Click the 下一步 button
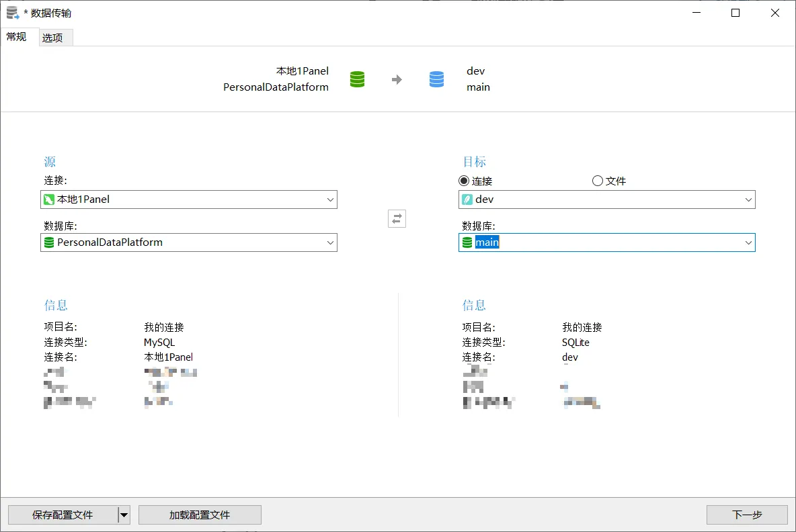 (x=747, y=515)
